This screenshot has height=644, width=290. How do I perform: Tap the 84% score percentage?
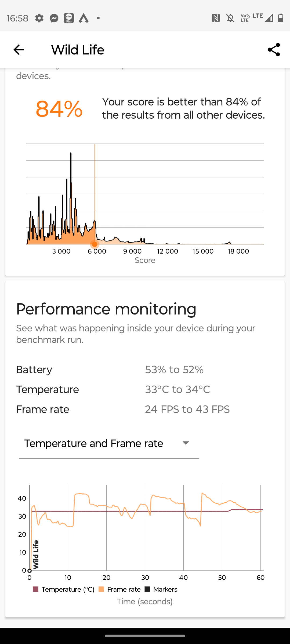pyautogui.click(x=59, y=109)
